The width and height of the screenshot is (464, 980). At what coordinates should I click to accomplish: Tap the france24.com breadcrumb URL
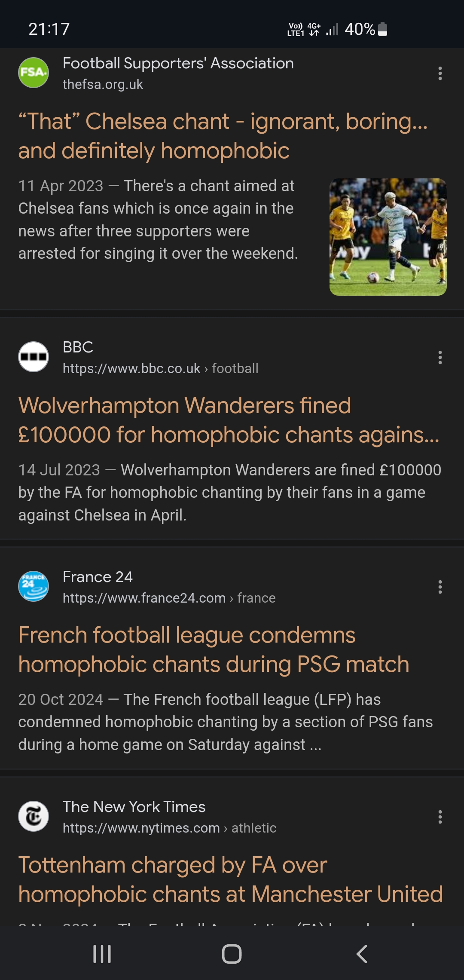click(x=169, y=598)
